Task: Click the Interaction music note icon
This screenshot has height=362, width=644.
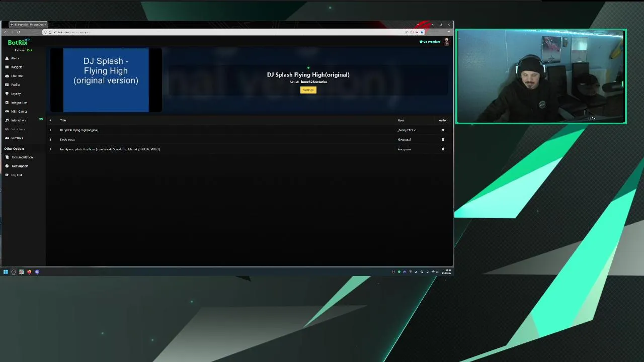Action: (x=7, y=120)
